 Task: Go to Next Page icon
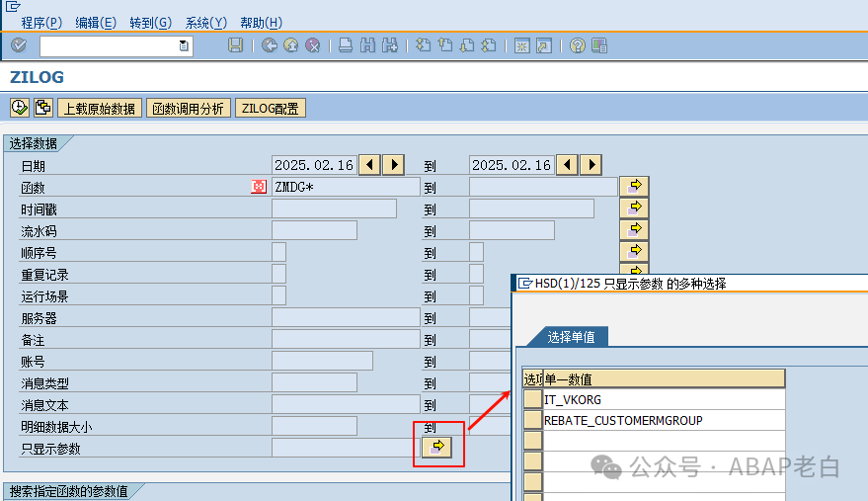click(x=467, y=45)
